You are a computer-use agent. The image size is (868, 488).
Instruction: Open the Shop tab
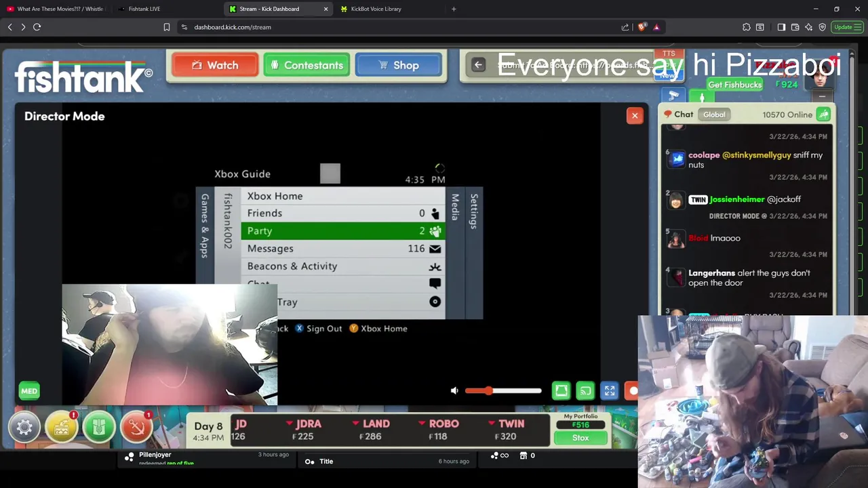coord(398,66)
